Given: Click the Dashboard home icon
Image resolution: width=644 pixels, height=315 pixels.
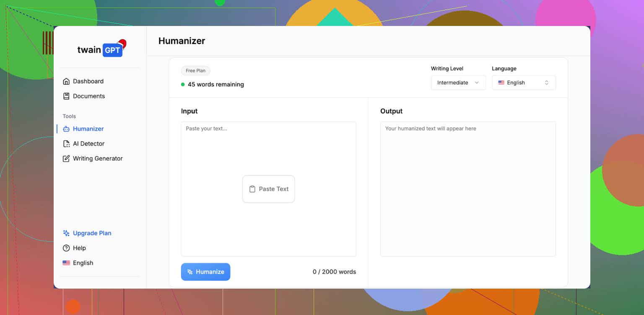Looking at the screenshot, I should click(x=66, y=81).
